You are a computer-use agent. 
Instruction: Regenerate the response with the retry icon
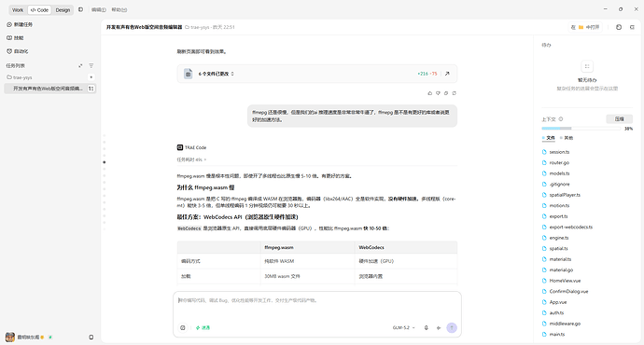(x=455, y=93)
